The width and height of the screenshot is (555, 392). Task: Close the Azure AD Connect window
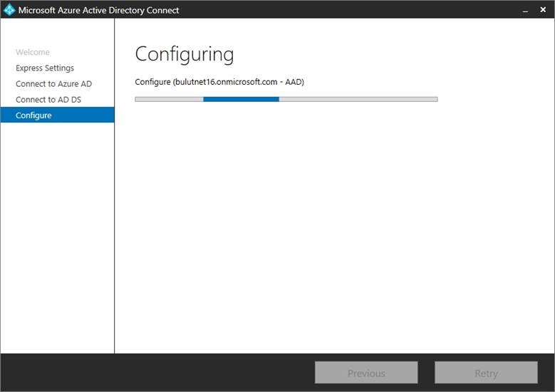[543, 10]
